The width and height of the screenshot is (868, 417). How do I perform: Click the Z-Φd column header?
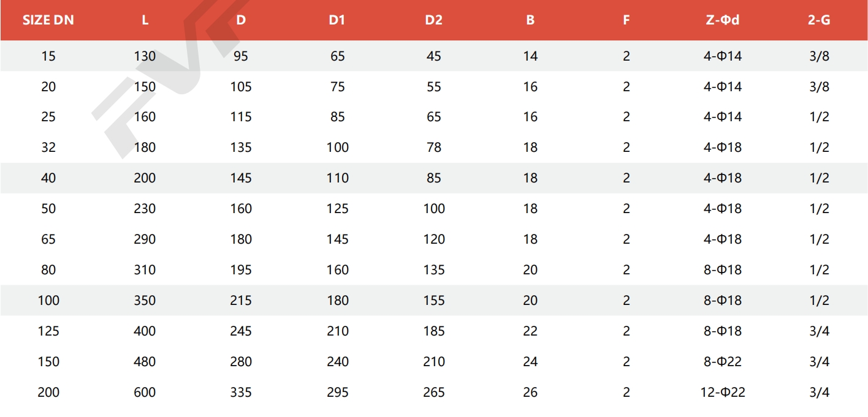pyautogui.click(x=723, y=20)
